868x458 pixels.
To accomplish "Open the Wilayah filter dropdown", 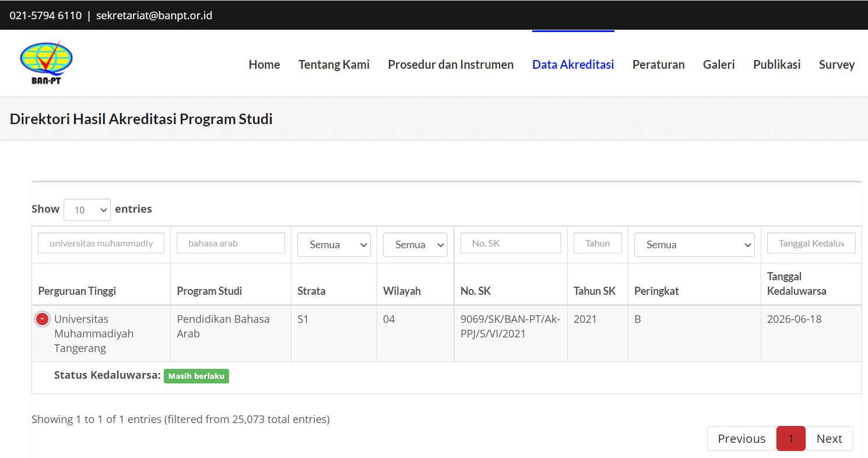I will 414,245.
